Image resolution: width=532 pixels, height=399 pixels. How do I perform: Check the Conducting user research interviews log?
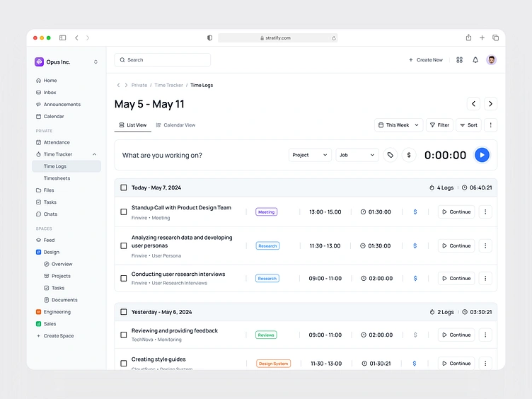(x=124, y=279)
